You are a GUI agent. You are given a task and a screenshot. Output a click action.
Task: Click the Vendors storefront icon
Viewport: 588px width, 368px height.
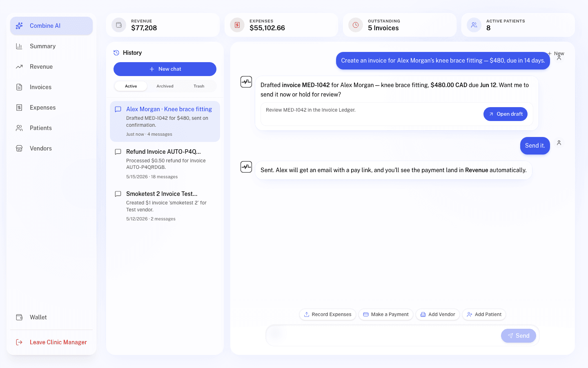coord(19,148)
